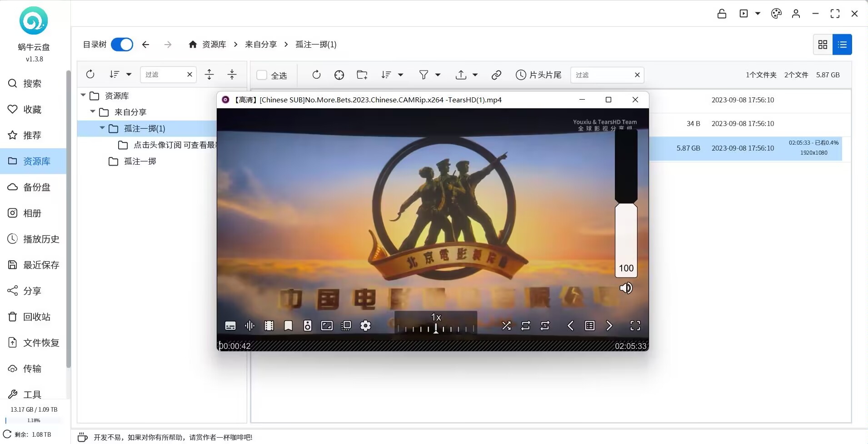This screenshot has height=444, width=868.
Task: Open the player selection dropdown in title bar
Action: tap(758, 14)
